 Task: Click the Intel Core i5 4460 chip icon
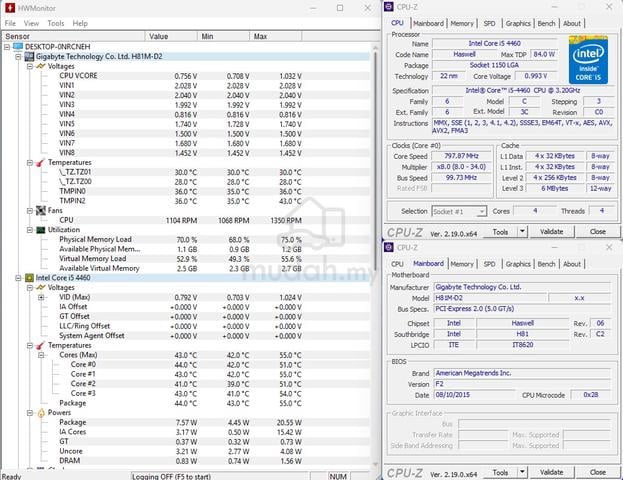pyautogui.click(x=29, y=278)
